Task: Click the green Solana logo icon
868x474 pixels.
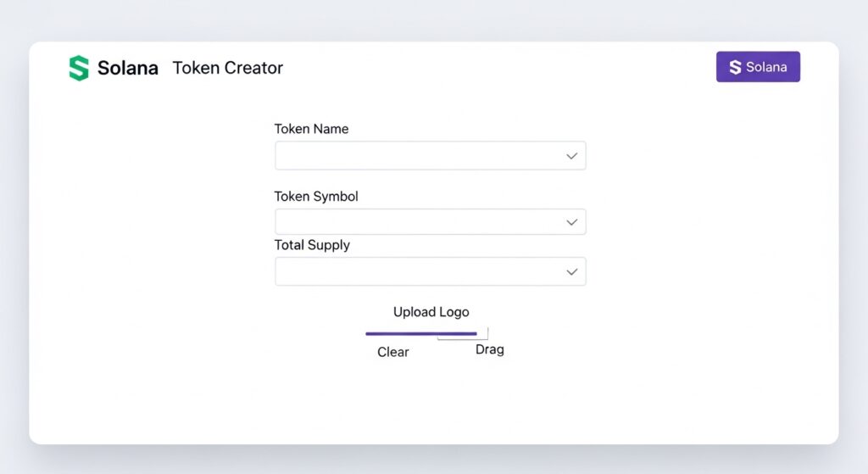Action: (x=79, y=69)
